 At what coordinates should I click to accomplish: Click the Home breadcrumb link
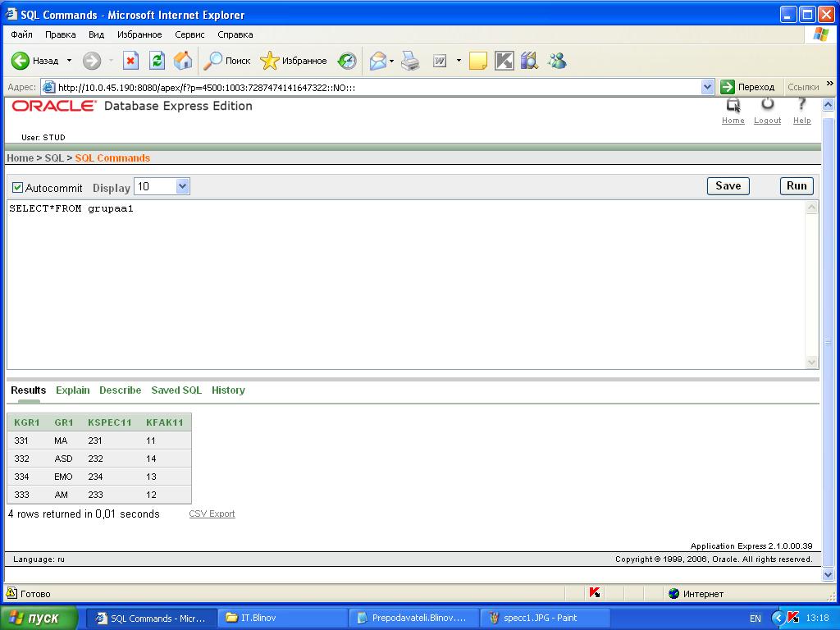[20, 158]
